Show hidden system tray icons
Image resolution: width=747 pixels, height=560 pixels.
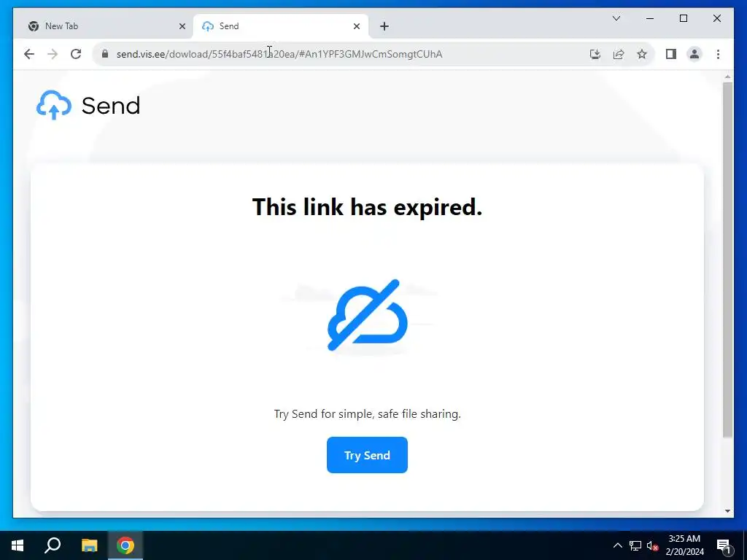[x=617, y=545]
